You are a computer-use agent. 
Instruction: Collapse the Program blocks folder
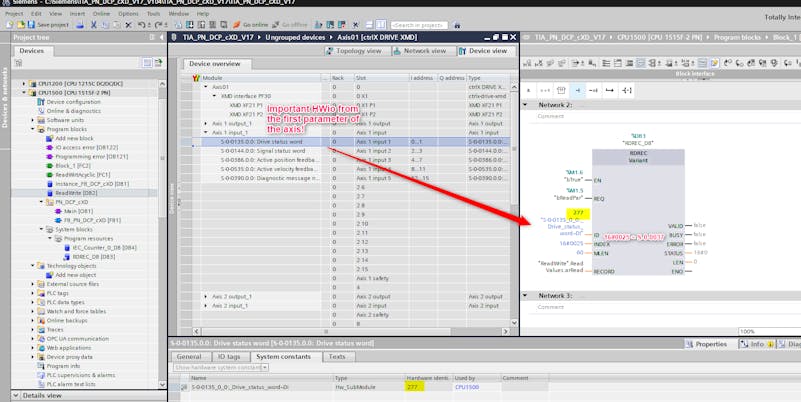(33, 129)
